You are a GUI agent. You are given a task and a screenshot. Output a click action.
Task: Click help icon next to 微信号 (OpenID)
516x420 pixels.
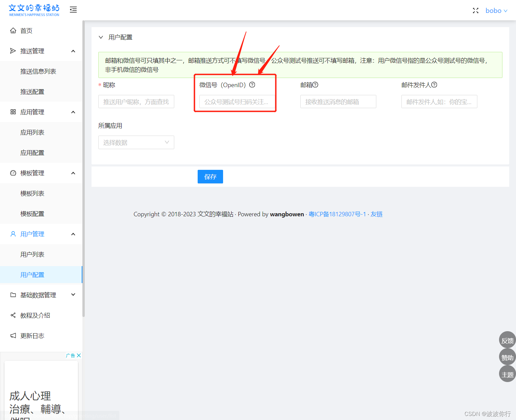point(252,85)
